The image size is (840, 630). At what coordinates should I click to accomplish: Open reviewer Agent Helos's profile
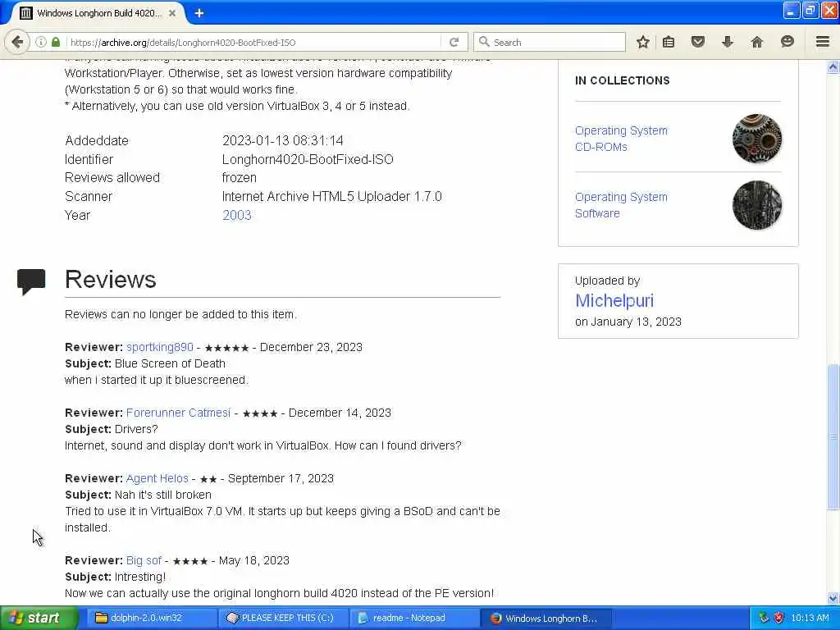point(157,478)
